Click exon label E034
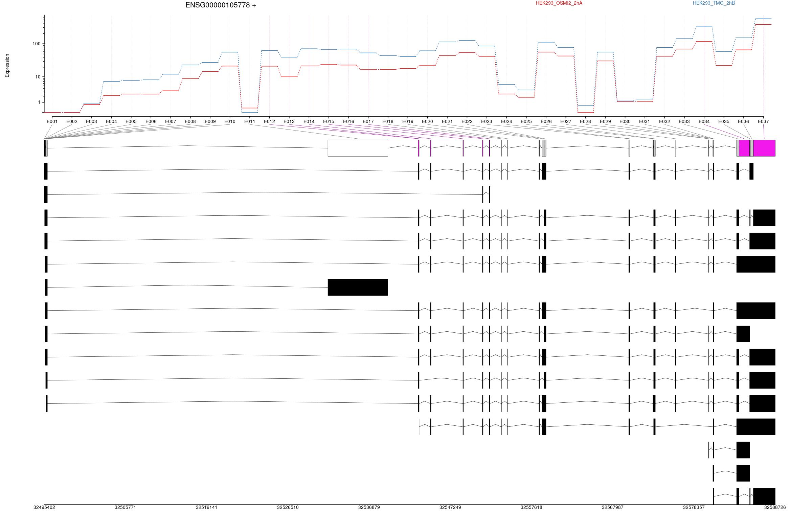The image size is (812, 514). pos(704,121)
